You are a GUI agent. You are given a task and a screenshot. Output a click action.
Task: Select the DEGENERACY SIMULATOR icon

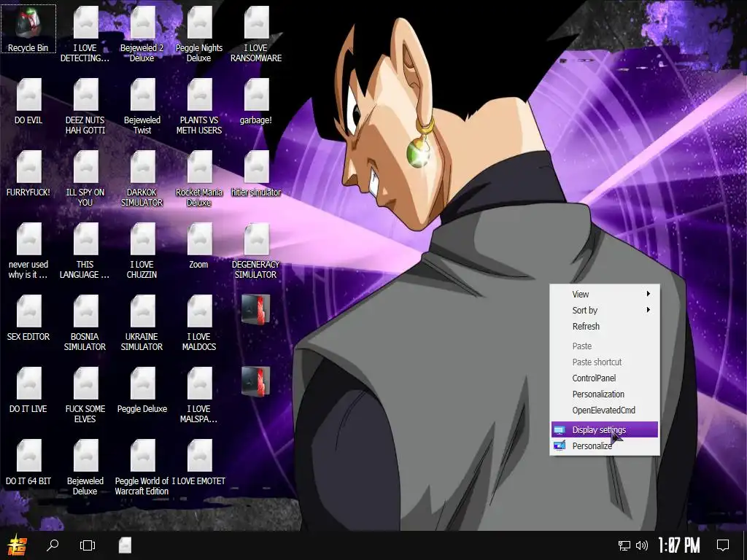coord(256,252)
